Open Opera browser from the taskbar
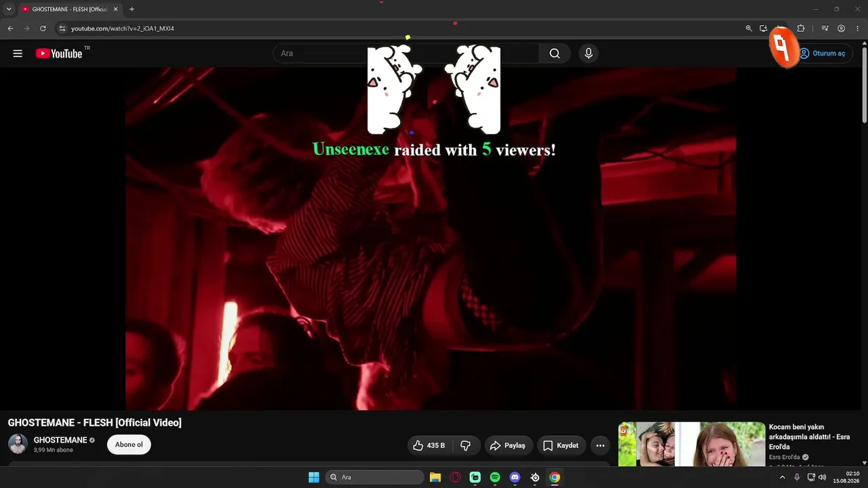868x488 pixels. (455, 477)
